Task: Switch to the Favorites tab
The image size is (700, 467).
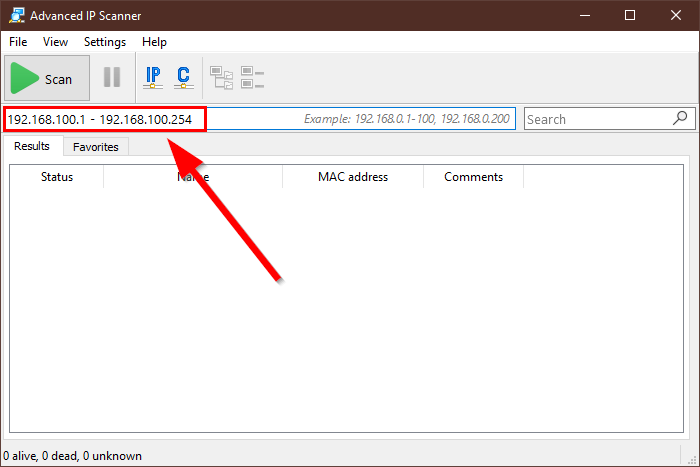Action: tap(96, 147)
